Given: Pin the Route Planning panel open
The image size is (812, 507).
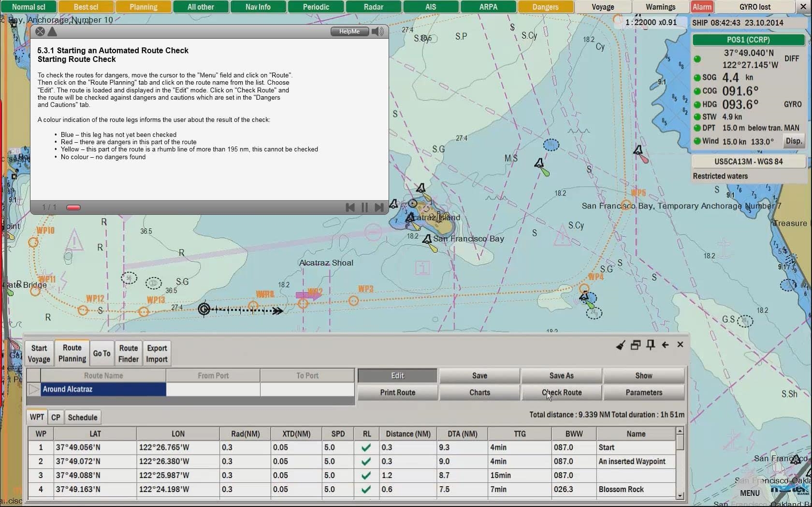Looking at the screenshot, I should pos(650,344).
